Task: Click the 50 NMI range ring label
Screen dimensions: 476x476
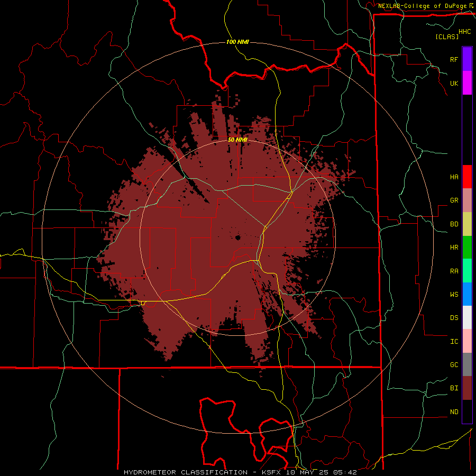Action: tap(237, 140)
